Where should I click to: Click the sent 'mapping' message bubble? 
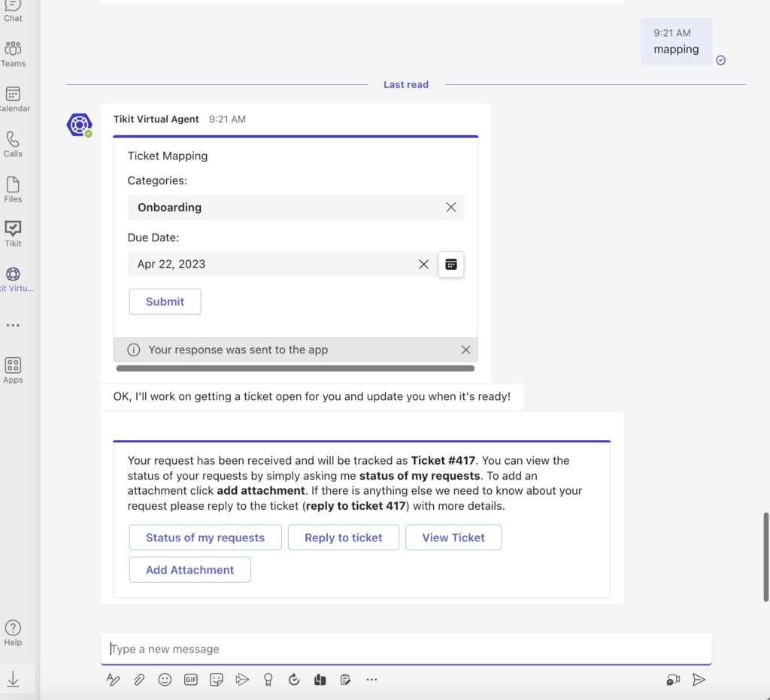point(676,41)
